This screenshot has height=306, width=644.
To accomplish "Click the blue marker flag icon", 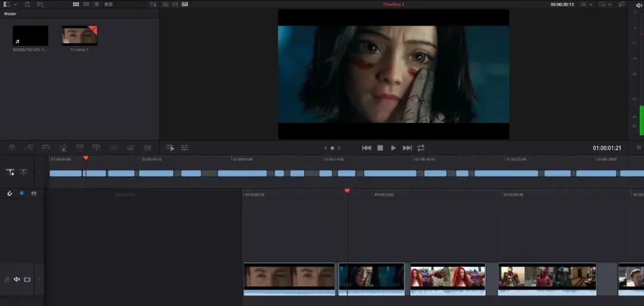I will pyautogui.click(x=22, y=193).
